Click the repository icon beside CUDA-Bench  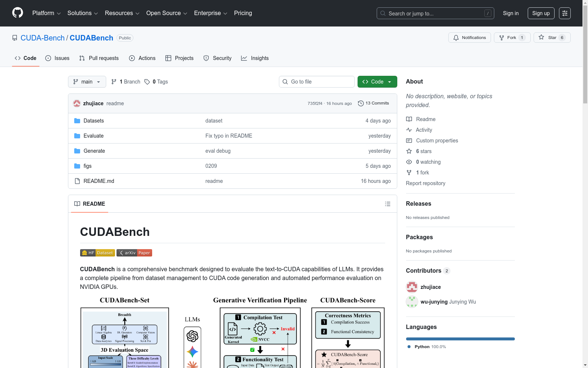pos(15,38)
